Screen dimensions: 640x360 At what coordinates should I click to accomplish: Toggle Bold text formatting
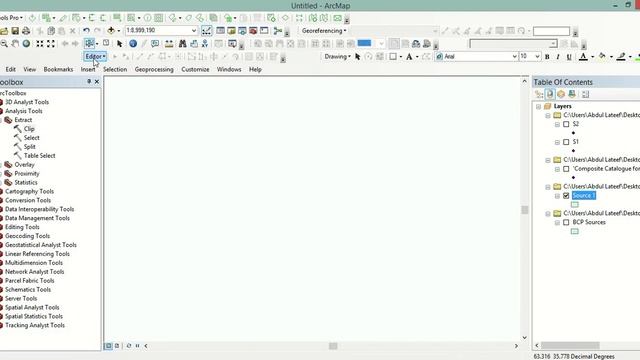547,57
